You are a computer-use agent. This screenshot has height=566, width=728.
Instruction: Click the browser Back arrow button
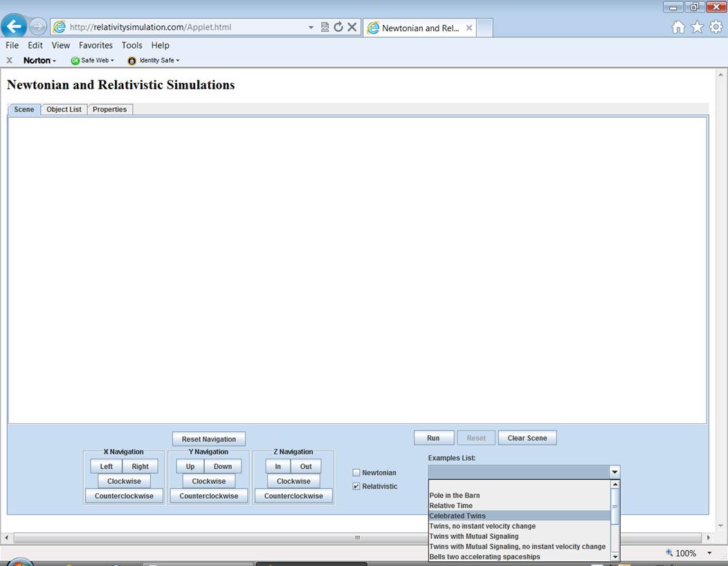click(x=13, y=27)
